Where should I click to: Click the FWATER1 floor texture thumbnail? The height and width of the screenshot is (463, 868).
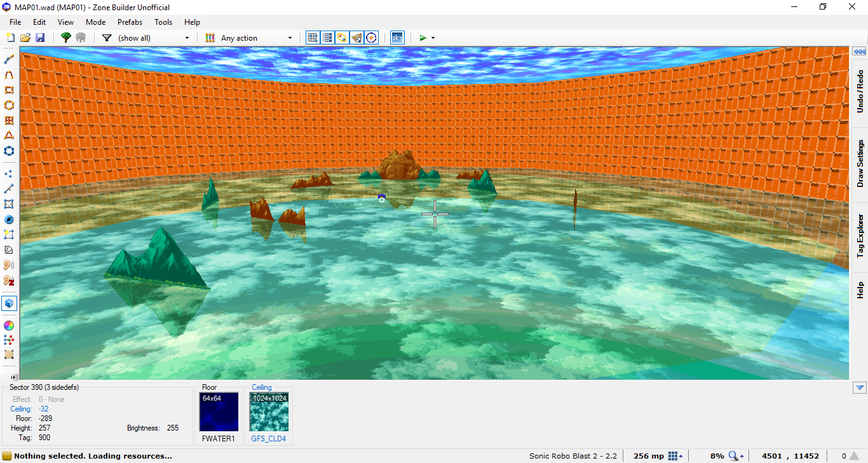pyautogui.click(x=219, y=412)
